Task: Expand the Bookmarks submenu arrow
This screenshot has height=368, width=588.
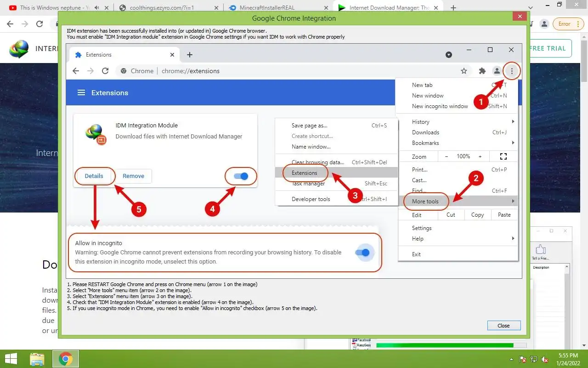Action: [x=513, y=143]
